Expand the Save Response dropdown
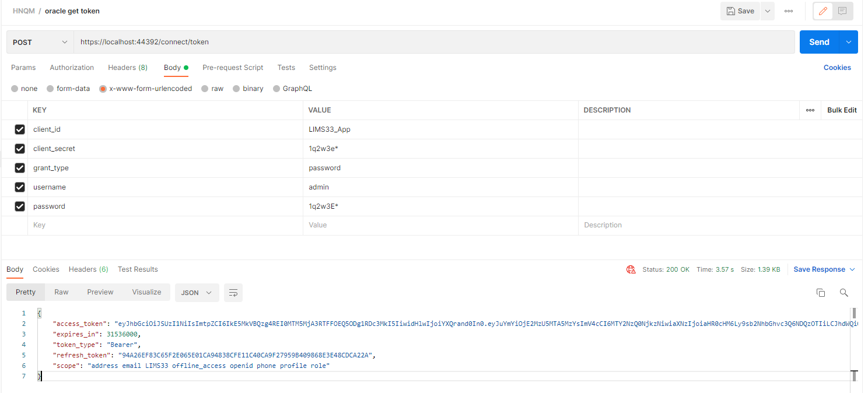Screen dimensions: 868x393 pyautogui.click(x=851, y=269)
